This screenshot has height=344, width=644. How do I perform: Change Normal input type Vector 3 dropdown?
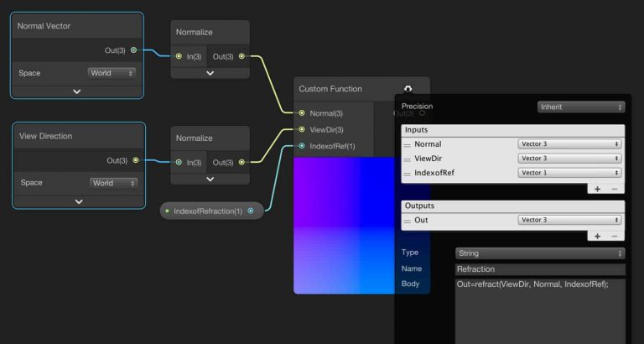click(x=569, y=144)
